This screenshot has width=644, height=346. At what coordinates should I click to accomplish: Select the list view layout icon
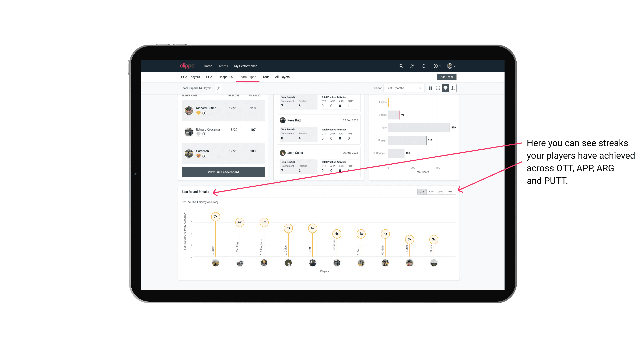point(431,88)
